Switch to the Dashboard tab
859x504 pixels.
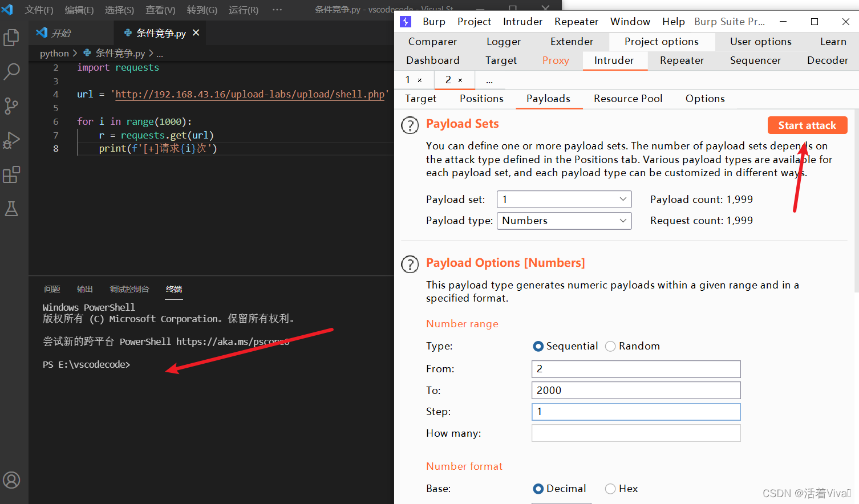(433, 60)
